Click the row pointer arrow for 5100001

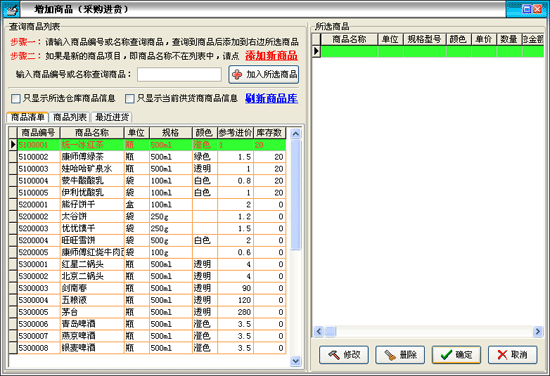(13, 144)
